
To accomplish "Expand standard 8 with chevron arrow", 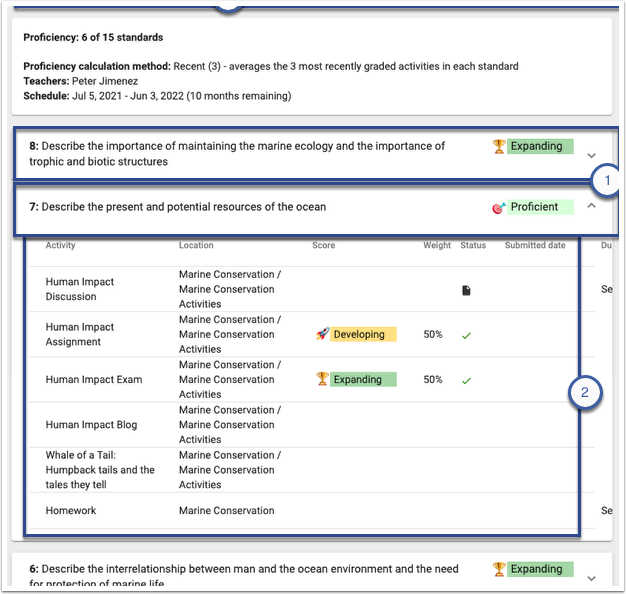I will (x=591, y=155).
